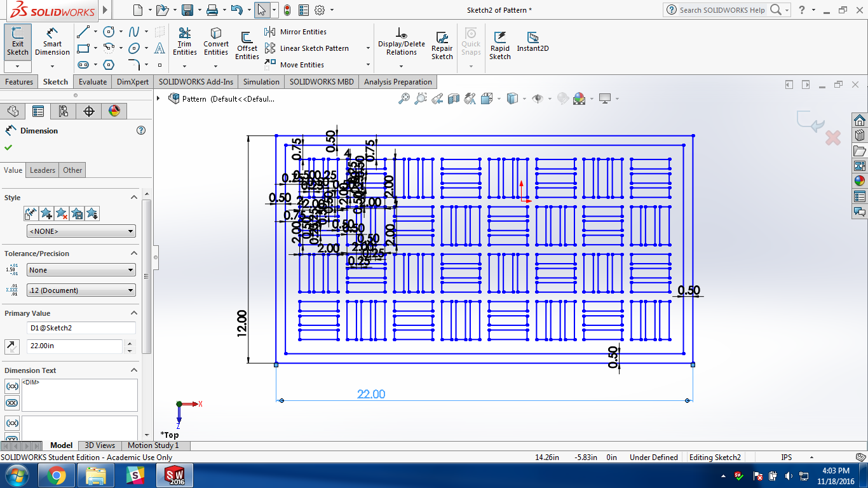This screenshot has height=488, width=868.
Task: Expand the Pattern feature tree flyout
Action: click(158, 98)
